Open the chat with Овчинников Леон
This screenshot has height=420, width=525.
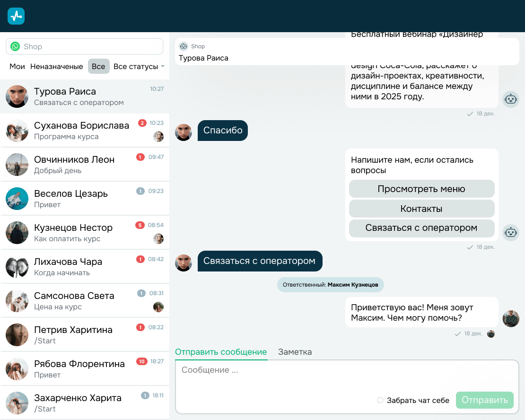(85, 165)
